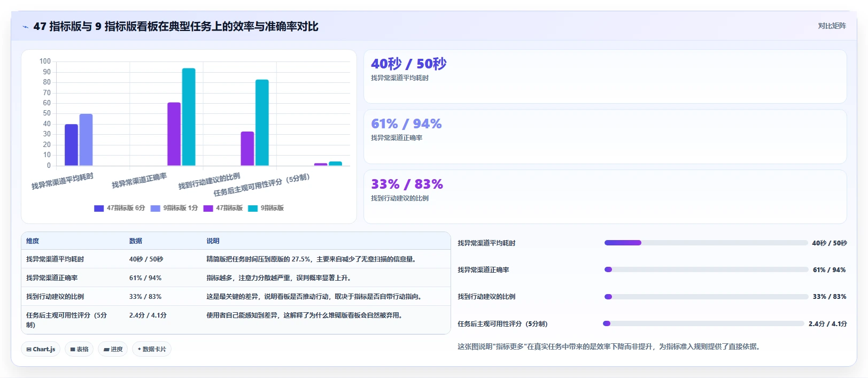
Task: Click the dashboard title 47 指标版与 9 指标版
Action: tap(176, 26)
